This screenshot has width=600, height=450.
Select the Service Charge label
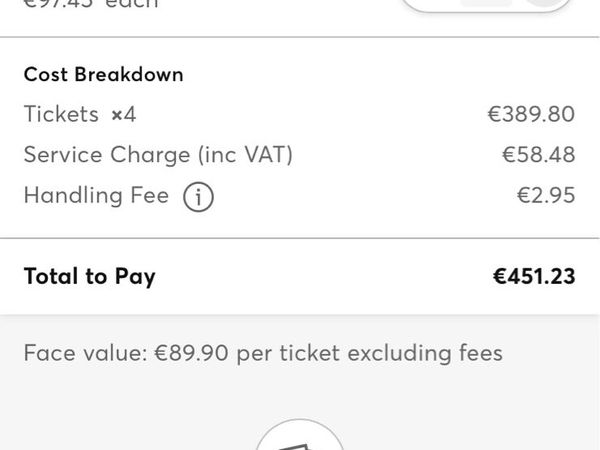[x=107, y=155]
